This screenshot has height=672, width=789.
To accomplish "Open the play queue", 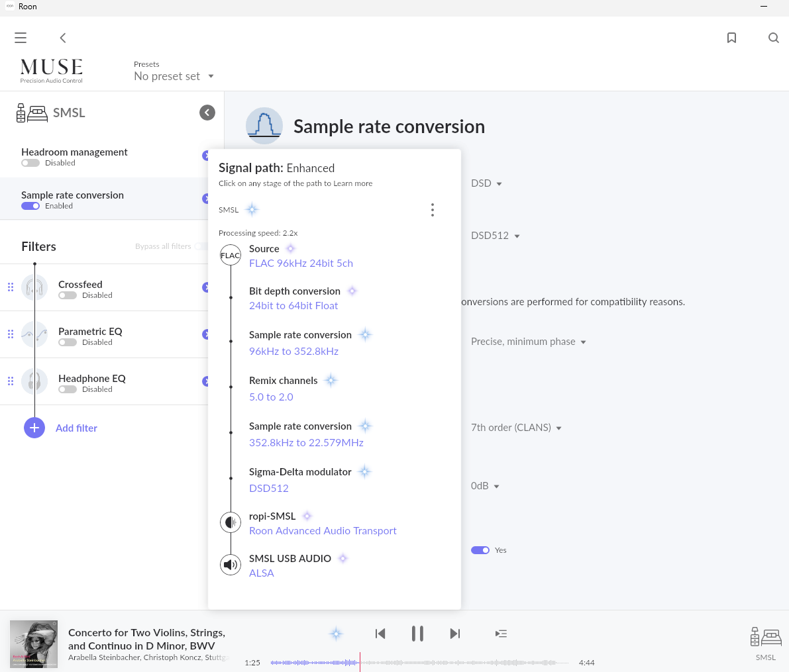I will 501,634.
